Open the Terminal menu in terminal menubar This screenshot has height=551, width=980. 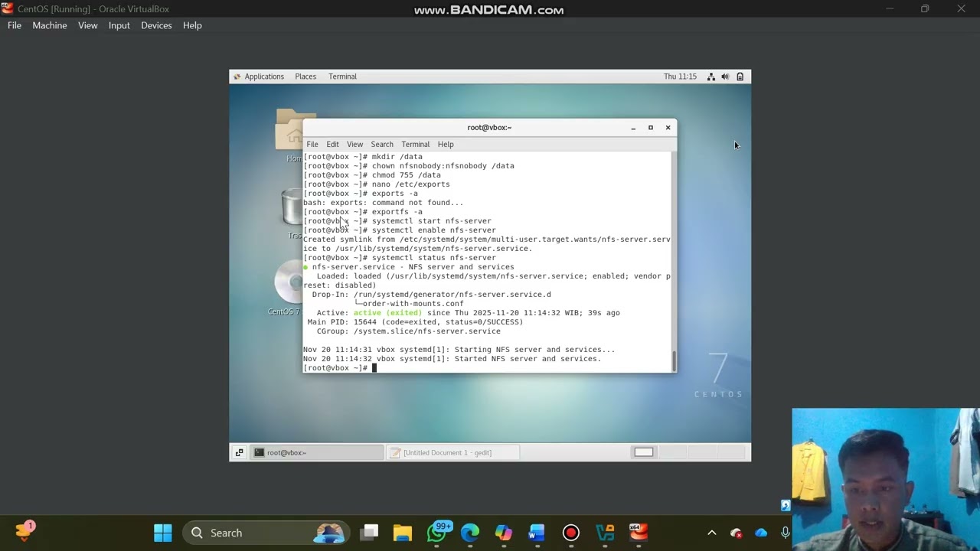coord(415,144)
